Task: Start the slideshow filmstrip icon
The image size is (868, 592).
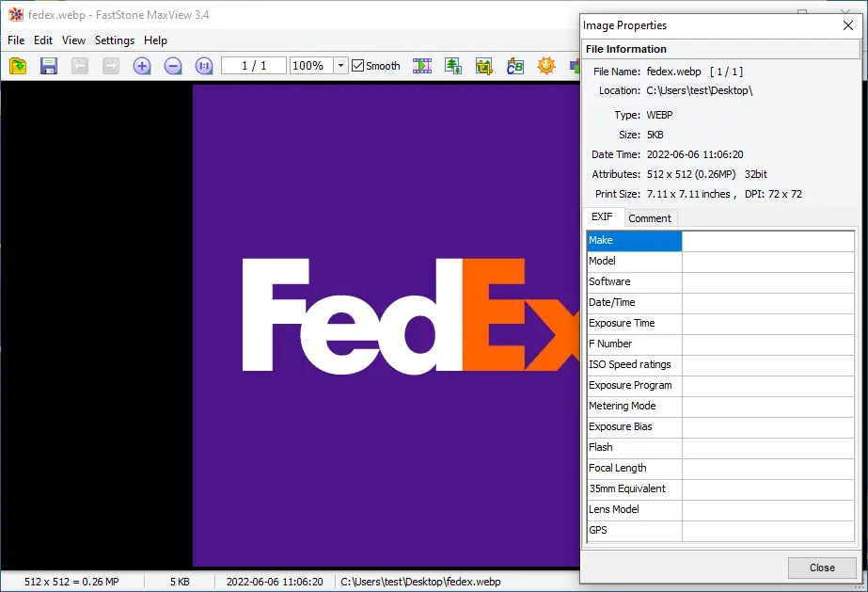Action: (422, 66)
